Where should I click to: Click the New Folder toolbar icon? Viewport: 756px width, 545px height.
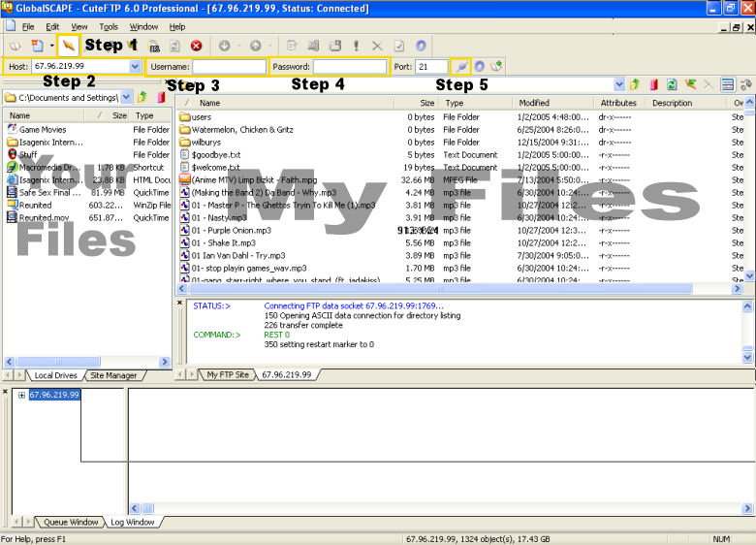335,46
